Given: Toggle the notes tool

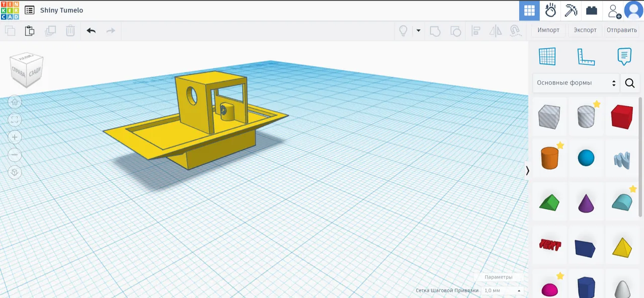Looking at the screenshot, I should [x=624, y=56].
